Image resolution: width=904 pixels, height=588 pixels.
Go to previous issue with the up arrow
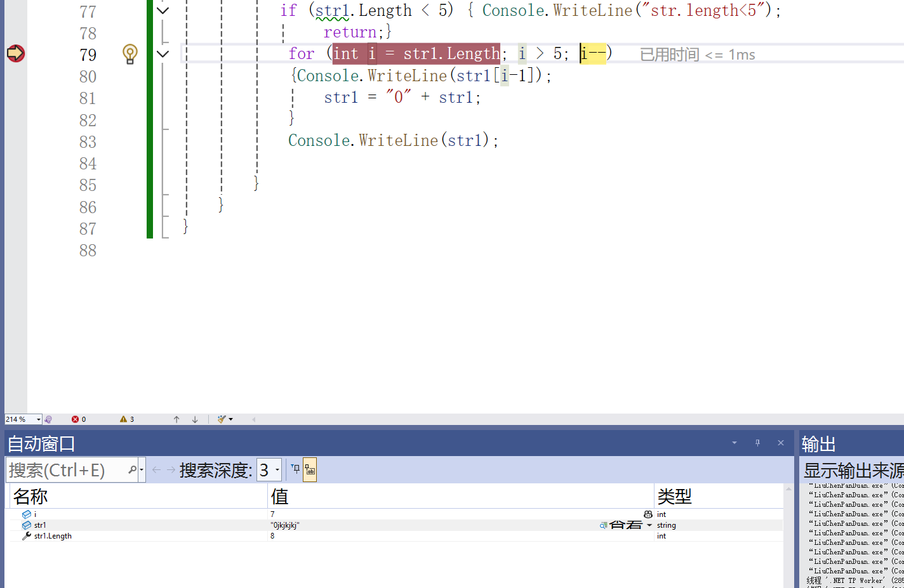pos(176,419)
